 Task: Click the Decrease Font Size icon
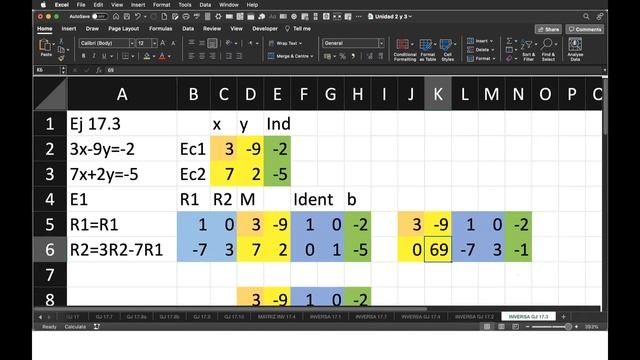(173, 43)
